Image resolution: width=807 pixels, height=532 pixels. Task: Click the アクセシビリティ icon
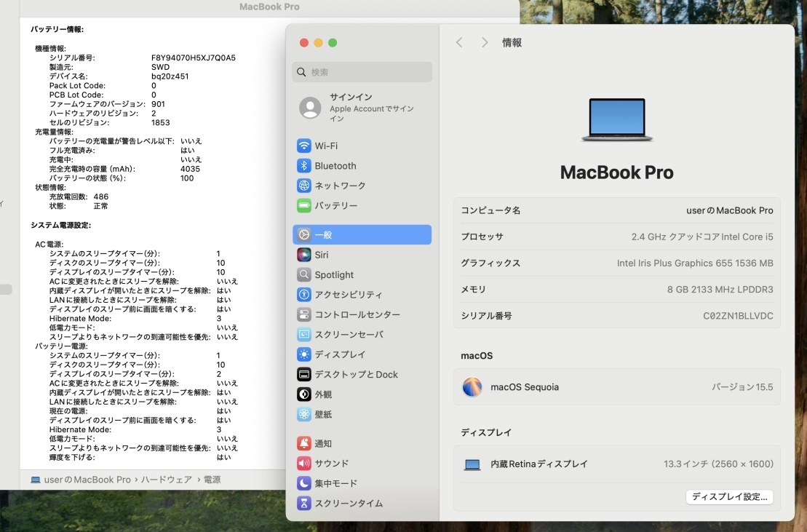(x=303, y=294)
